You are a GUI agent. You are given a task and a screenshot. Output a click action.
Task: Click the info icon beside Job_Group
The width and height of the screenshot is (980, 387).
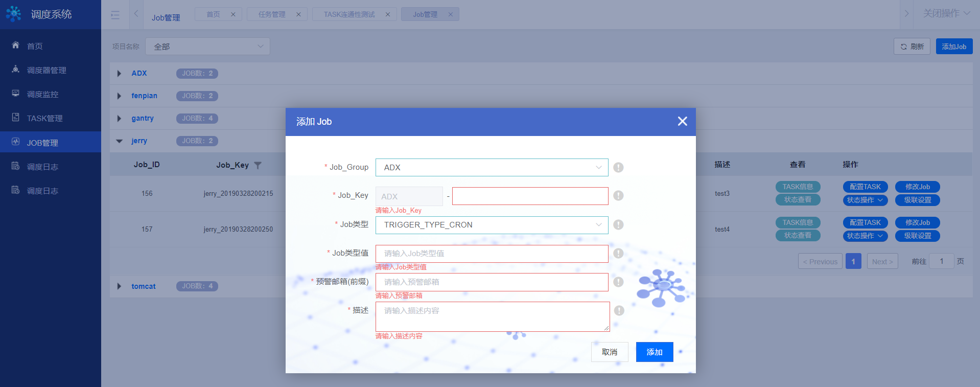pos(618,167)
